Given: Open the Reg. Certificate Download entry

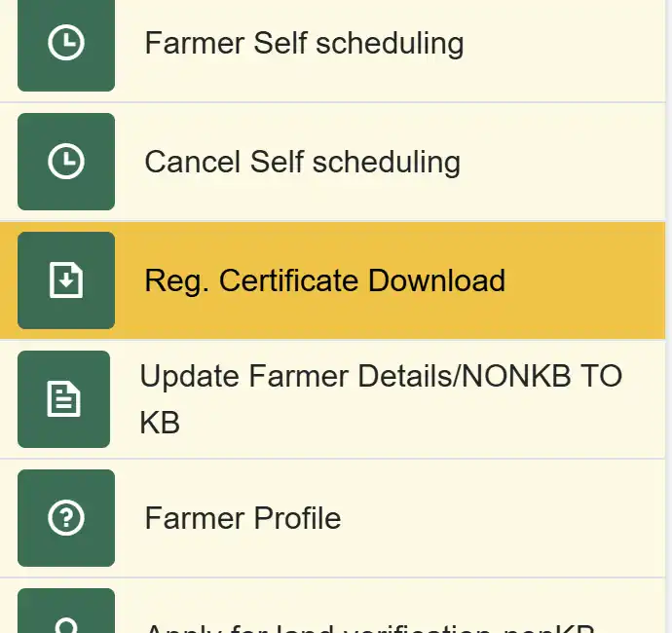Looking at the screenshot, I should [332, 280].
